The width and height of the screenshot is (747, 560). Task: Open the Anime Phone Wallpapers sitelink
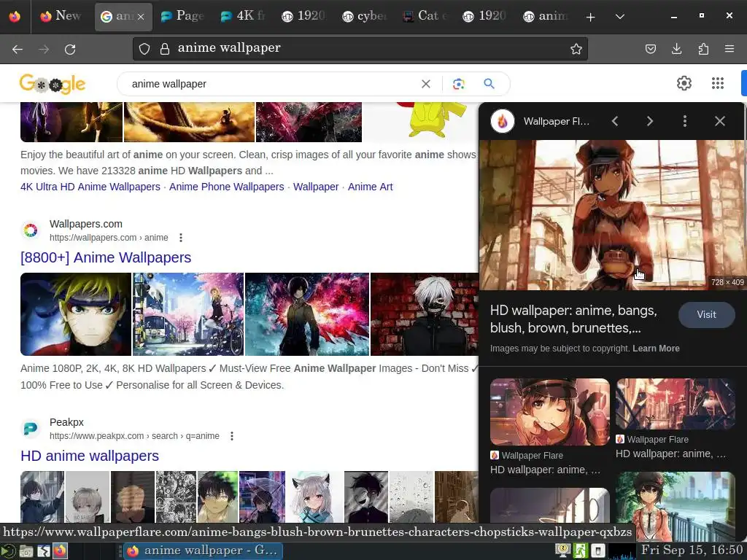[227, 187]
